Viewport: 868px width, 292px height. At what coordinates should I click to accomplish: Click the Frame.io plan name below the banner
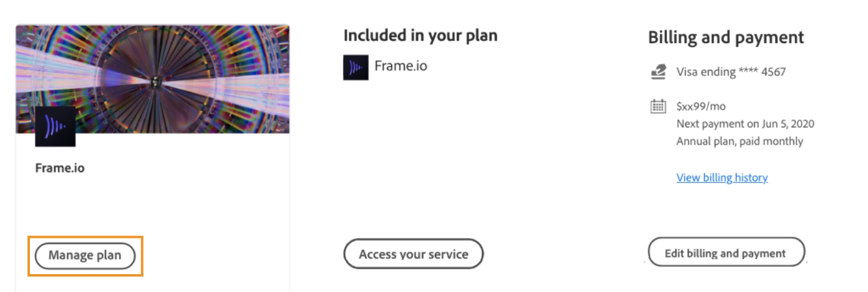click(x=60, y=168)
